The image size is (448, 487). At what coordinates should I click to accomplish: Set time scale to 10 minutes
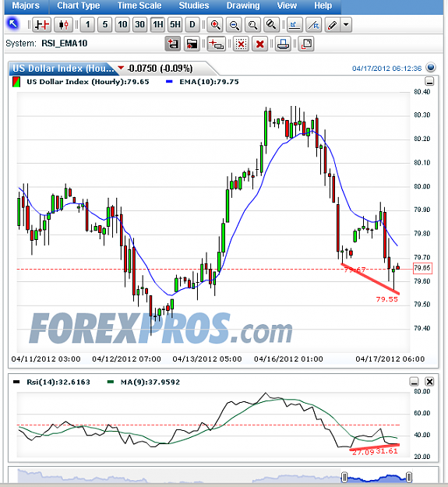point(122,24)
